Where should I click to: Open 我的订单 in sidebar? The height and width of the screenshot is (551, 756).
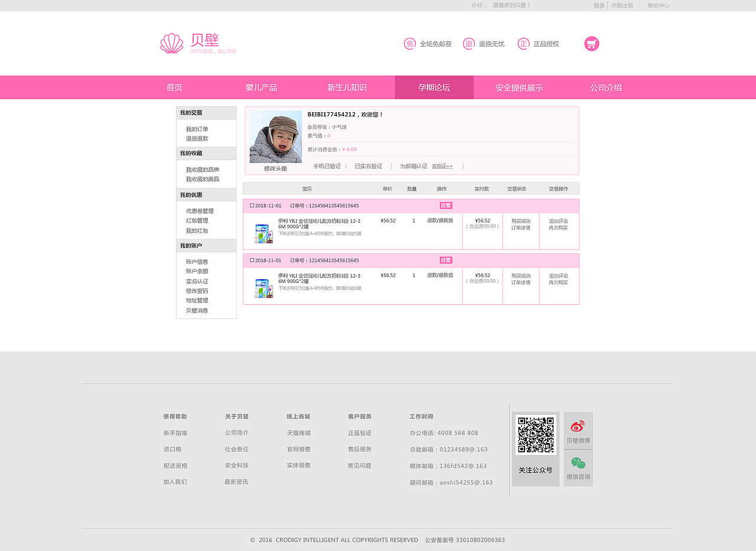pyautogui.click(x=197, y=129)
